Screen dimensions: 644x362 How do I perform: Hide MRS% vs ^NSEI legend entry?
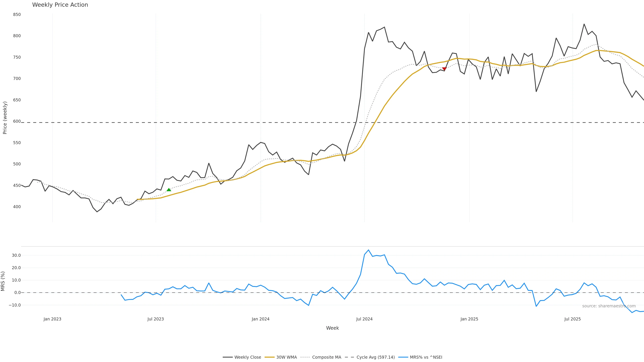[x=426, y=357]
